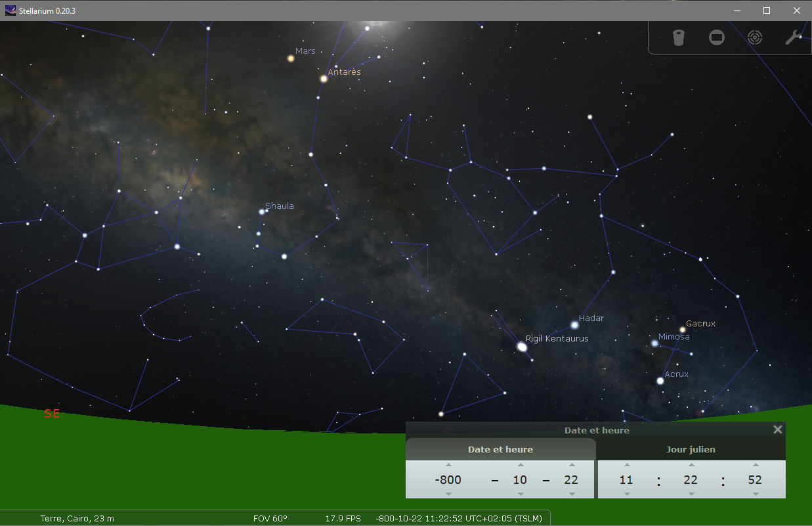This screenshot has width=812, height=526.
Task: Decrease the seconds value 52
Action: pyautogui.click(x=756, y=494)
